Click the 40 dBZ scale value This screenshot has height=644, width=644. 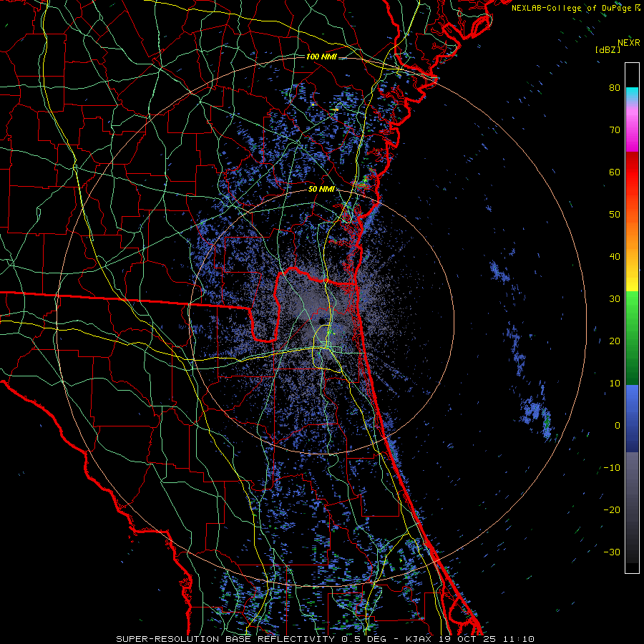pos(615,257)
